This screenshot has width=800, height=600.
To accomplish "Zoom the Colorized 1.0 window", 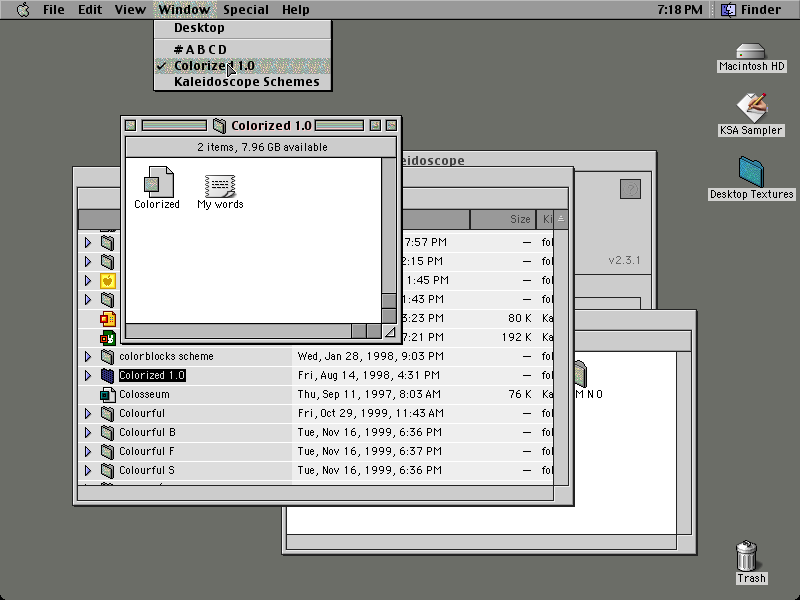I will pyautogui.click(x=375, y=126).
